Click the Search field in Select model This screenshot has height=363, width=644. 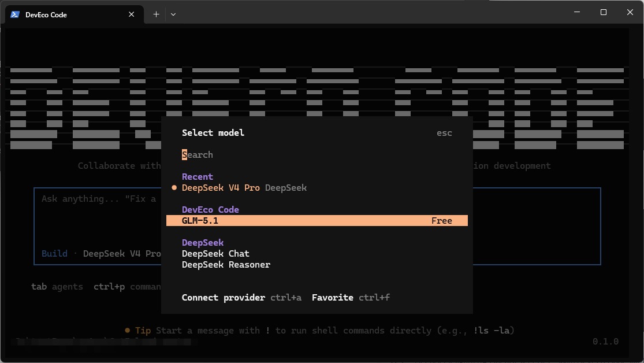tap(317, 155)
